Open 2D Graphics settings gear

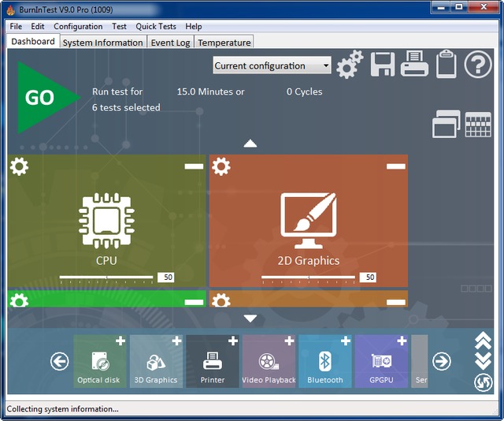pos(221,166)
